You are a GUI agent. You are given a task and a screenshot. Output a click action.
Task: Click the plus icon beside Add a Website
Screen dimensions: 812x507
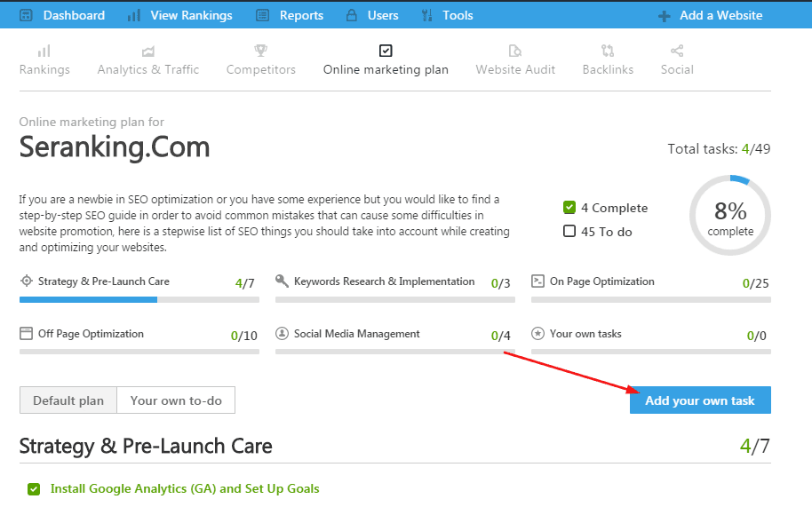tap(664, 16)
